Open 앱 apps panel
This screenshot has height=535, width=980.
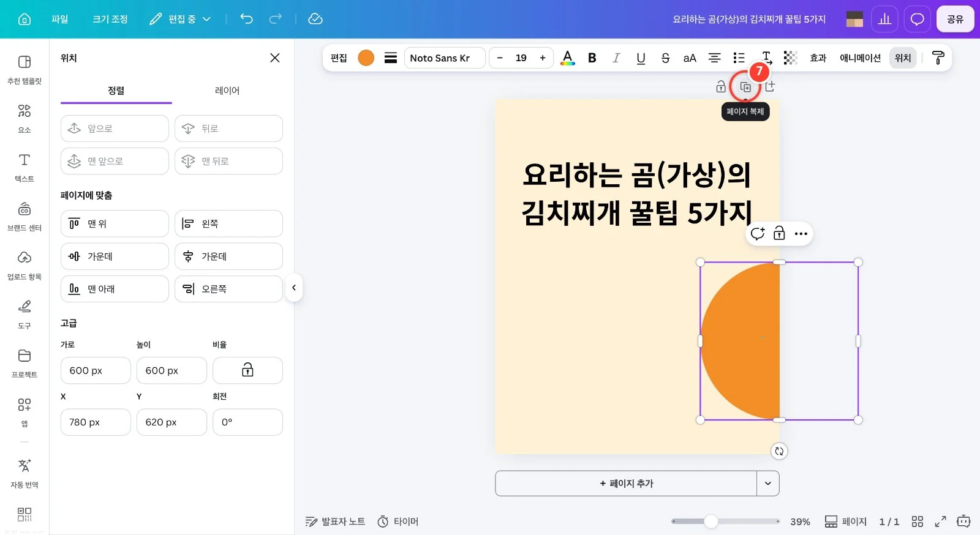24,412
